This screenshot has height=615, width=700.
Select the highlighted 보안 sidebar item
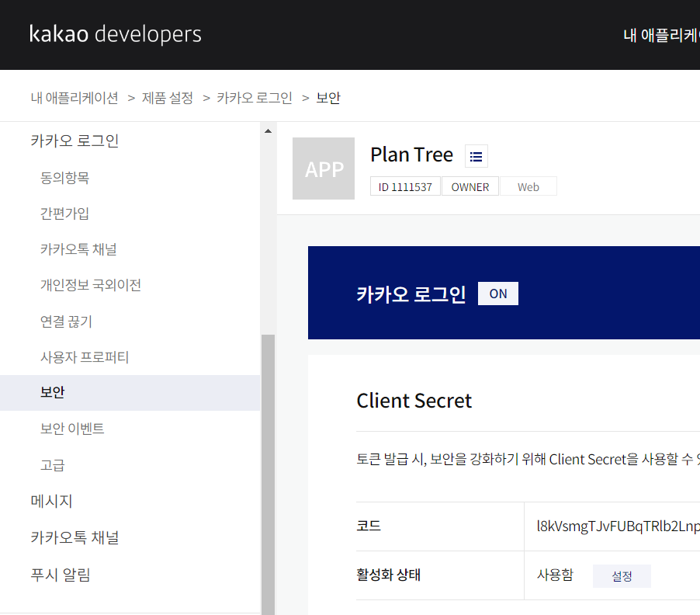[x=130, y=393]
